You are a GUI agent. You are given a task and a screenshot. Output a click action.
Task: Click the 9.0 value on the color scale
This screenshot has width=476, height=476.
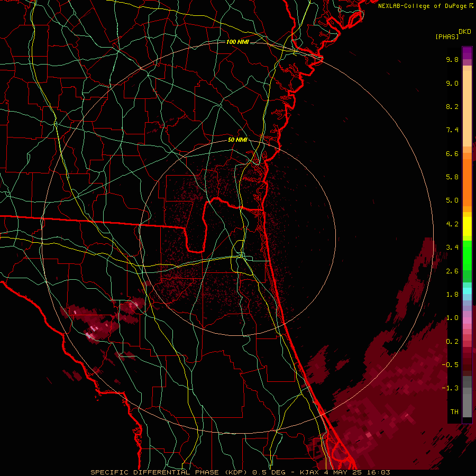[x=452, y=83]
